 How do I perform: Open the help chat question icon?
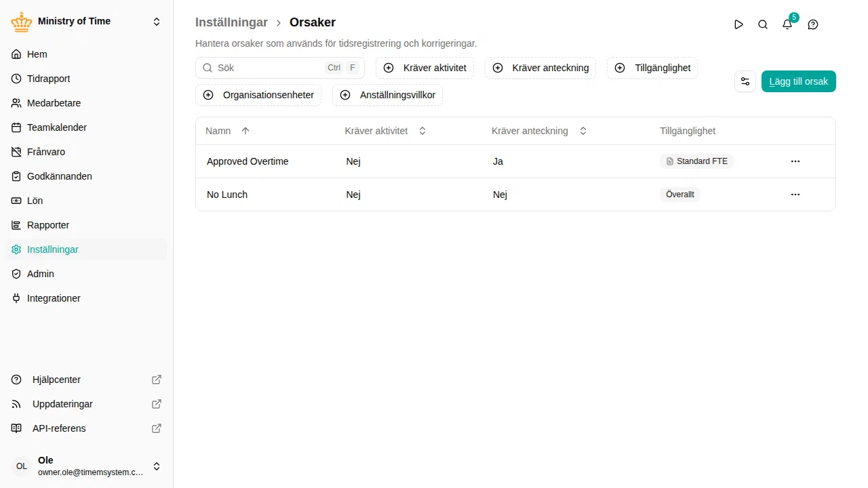813,24
